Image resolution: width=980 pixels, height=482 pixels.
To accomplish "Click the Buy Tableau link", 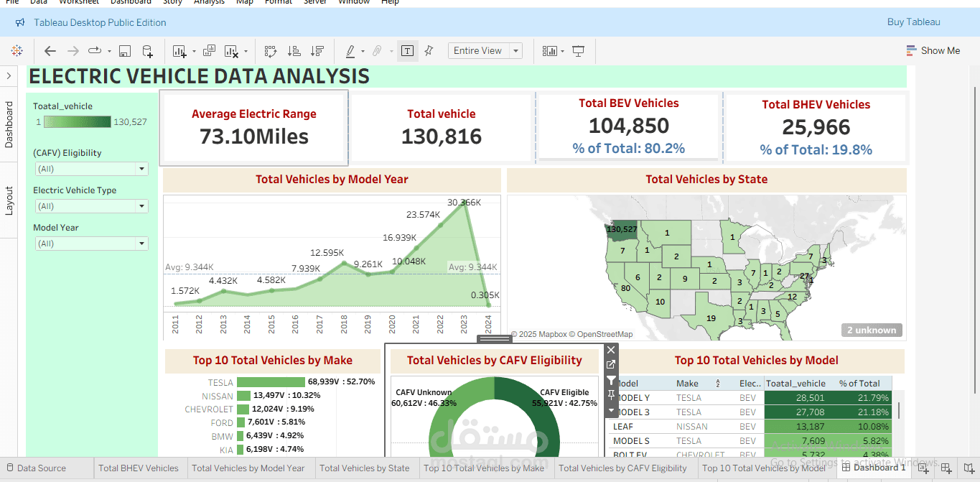I will 913,22.
